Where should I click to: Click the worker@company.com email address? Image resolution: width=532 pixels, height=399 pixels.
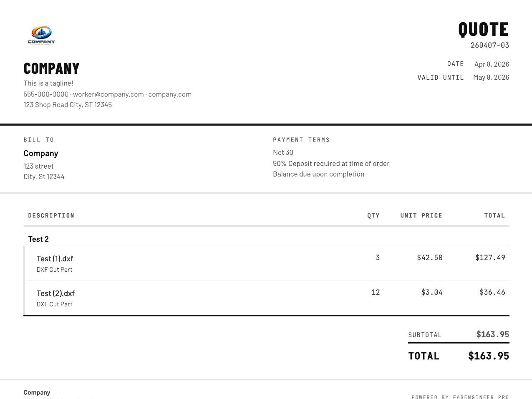click(x=108, y=94)
